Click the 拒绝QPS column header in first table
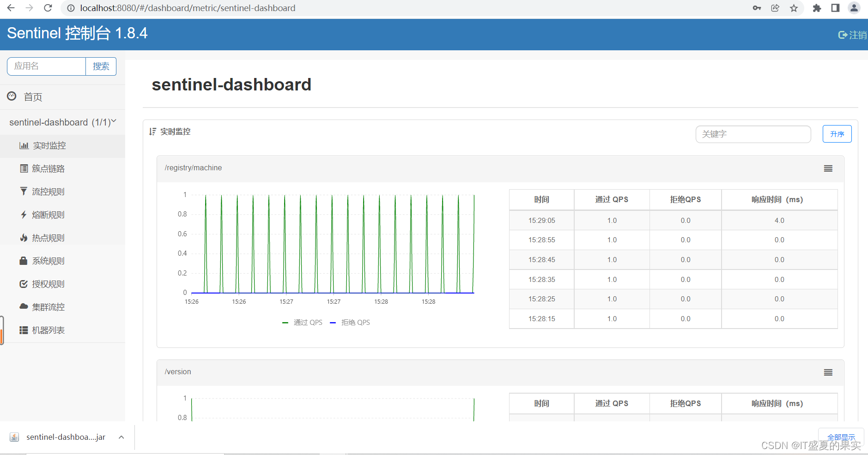Image resolution: width=868 pixels, height=455 pixels. click(x=686, y=199)
